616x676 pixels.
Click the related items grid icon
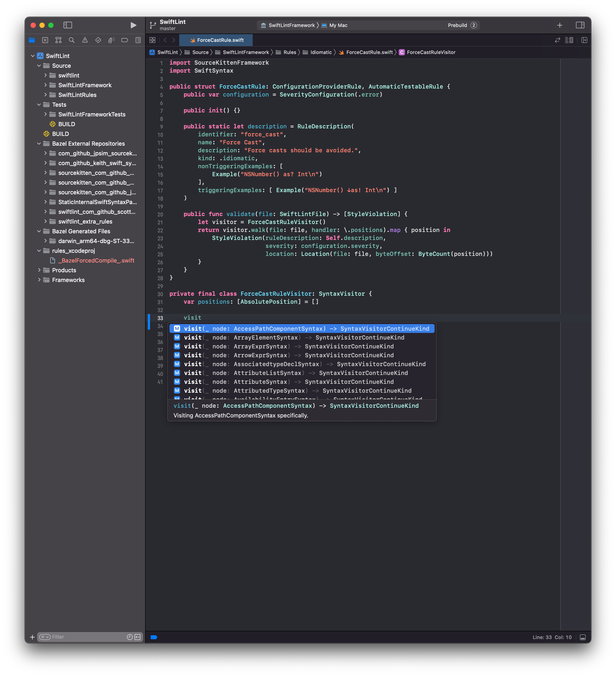tap(152, 40)
